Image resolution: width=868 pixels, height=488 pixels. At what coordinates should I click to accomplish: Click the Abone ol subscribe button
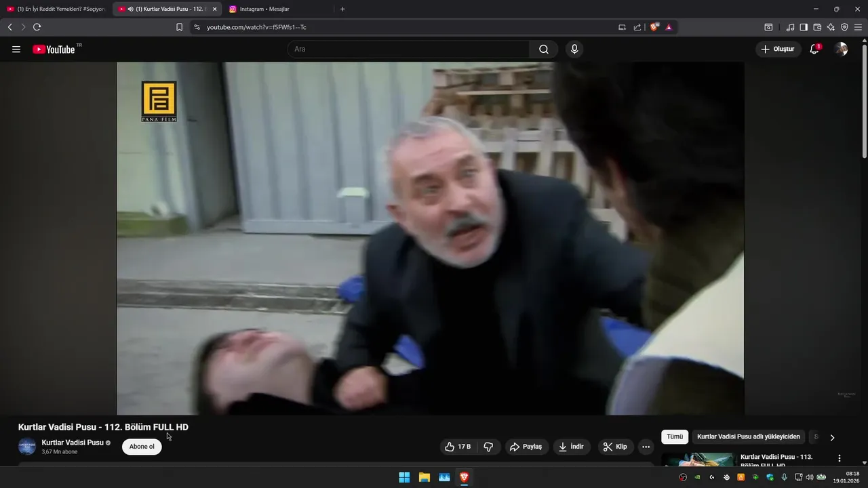[142, 447]
